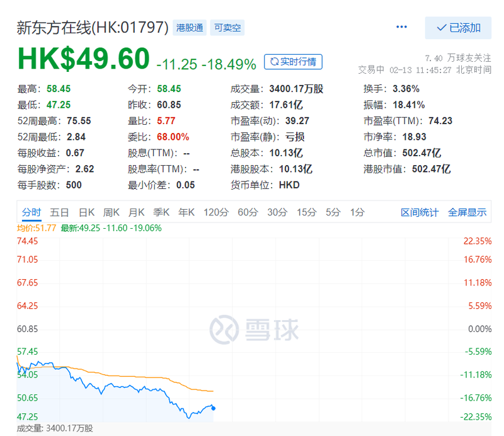Viewport: 504px width, 436px height.
Task: Switch to the 月K chart tab
Action: click(136, 212)
